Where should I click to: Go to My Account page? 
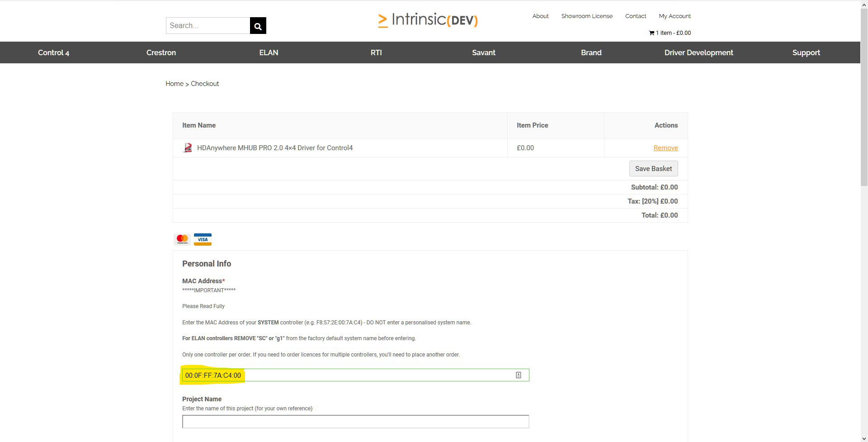click(675, 16)
